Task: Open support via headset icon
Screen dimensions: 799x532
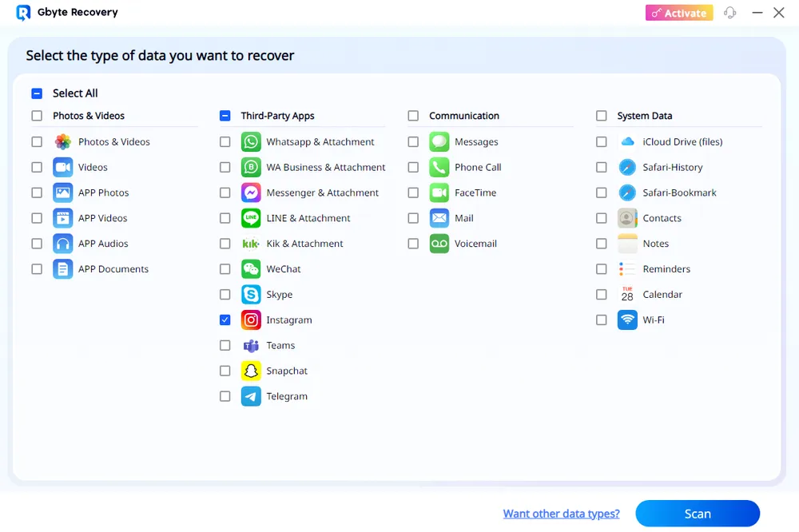Action: click(730, 12)
